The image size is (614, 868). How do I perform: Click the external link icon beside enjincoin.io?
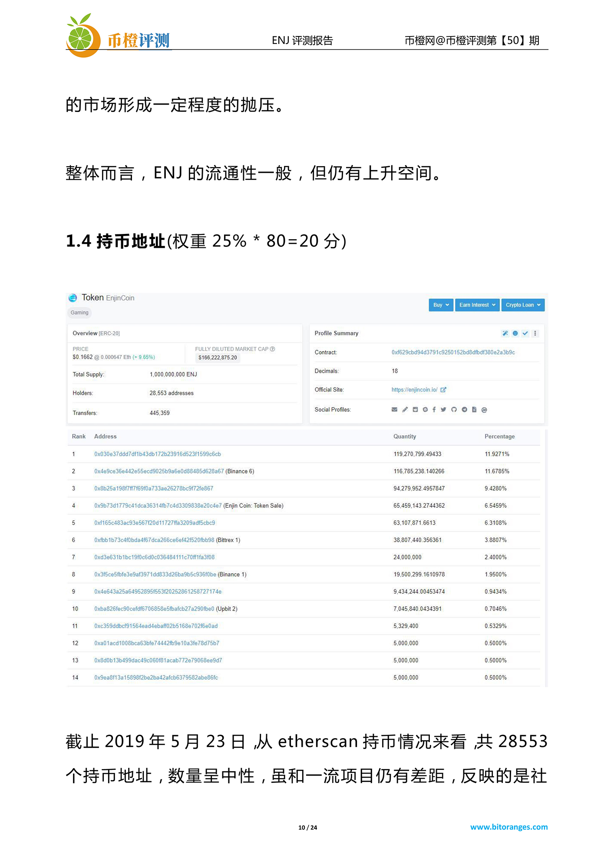(x=443, y=390)
